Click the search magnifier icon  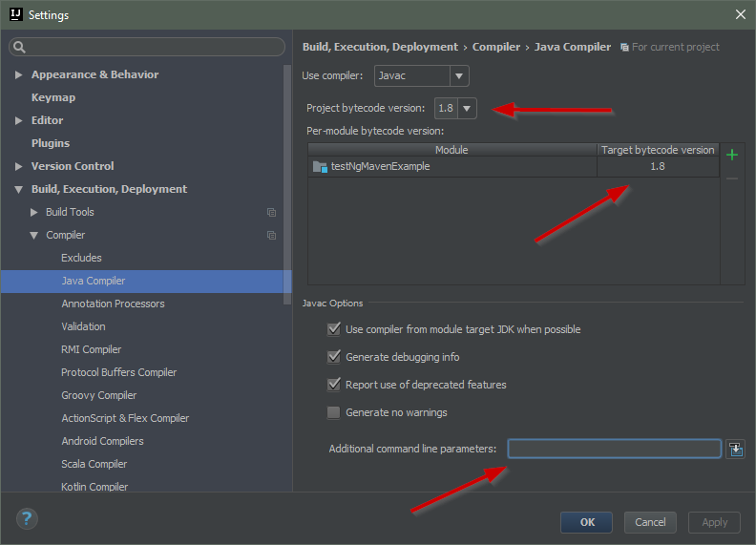pyautogui.click(x=20, y=47)
